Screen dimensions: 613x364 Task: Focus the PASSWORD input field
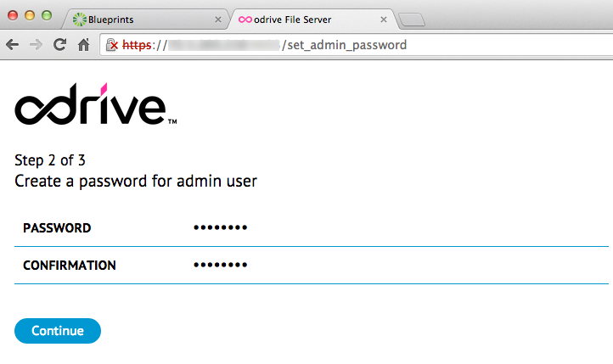tap(401, 227)
